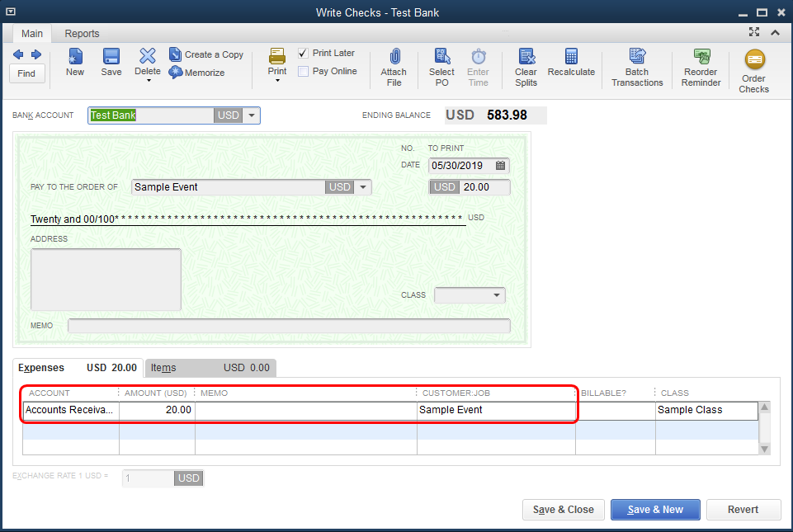The width and height of the screenshot is (793, 532).
Task: Select the Items tab
Action: pos(210,368)
